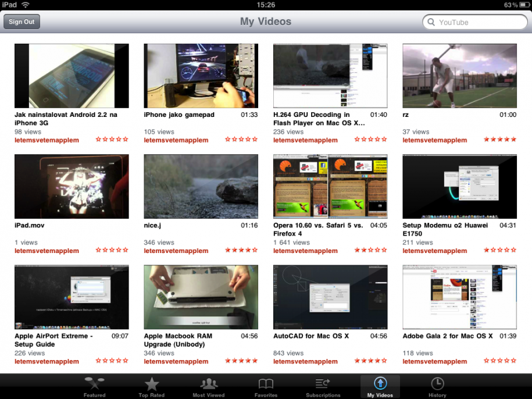Play the AutoCAD for Mac OS X video

[x=330, y=297]
